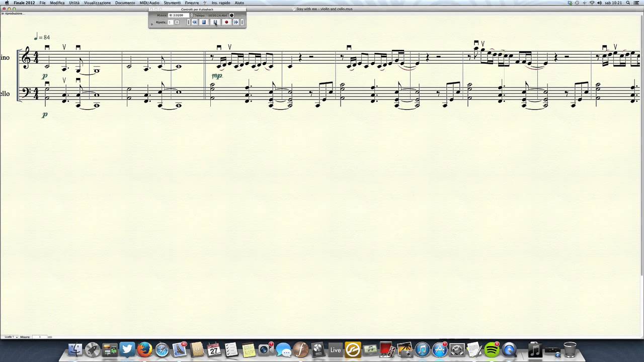Viewport: 644px width, 362px height.
Task: Open iTunes from the Dock
Action: [x=422, y=349]
